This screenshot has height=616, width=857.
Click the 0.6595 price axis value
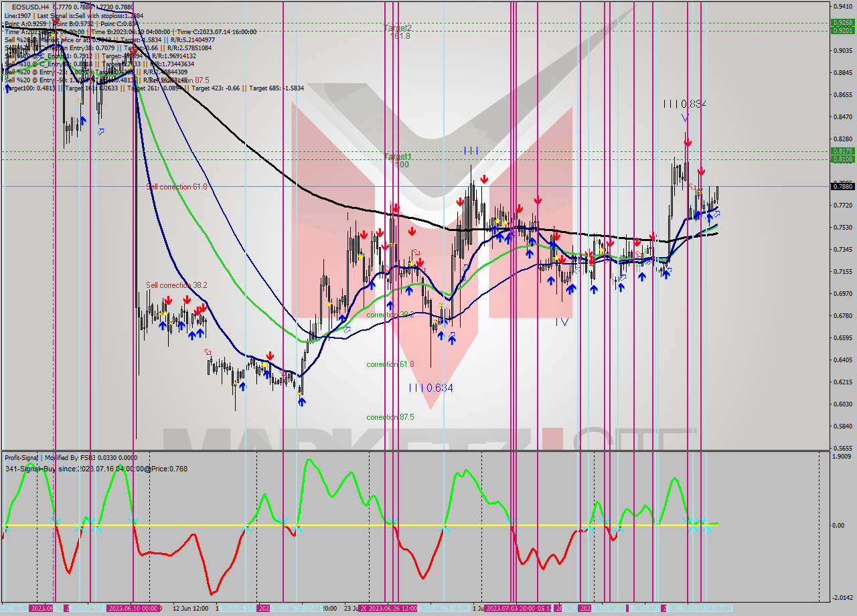pyautogui.click(x=842, y=337)
